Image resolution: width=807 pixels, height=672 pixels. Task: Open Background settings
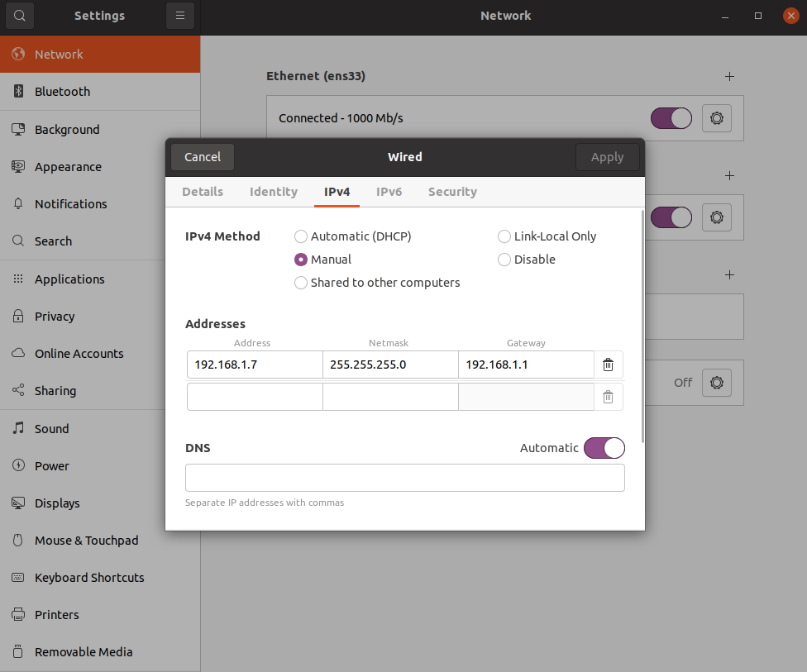pos(100,129)
